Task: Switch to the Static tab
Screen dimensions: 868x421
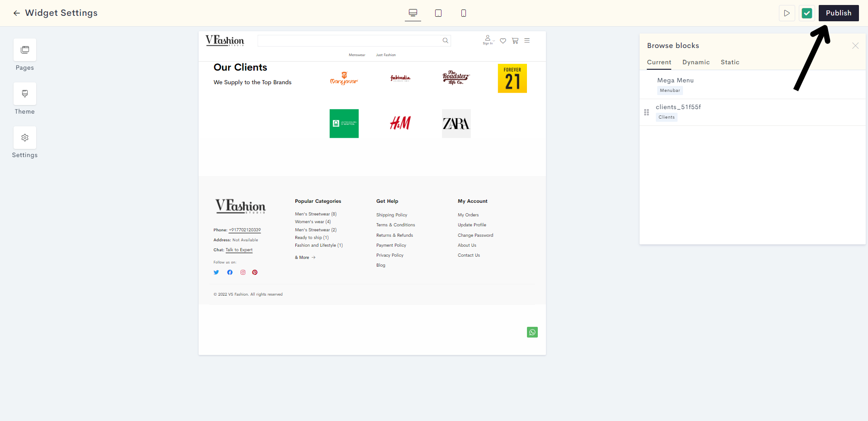Action: click(730, 62)
